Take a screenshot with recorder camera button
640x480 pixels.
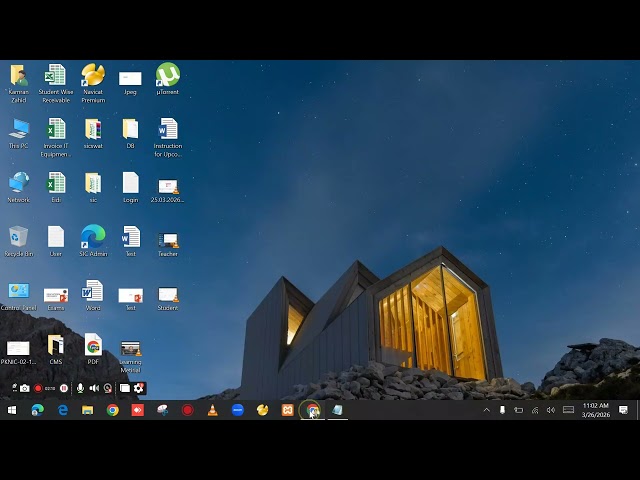[25, 388]
